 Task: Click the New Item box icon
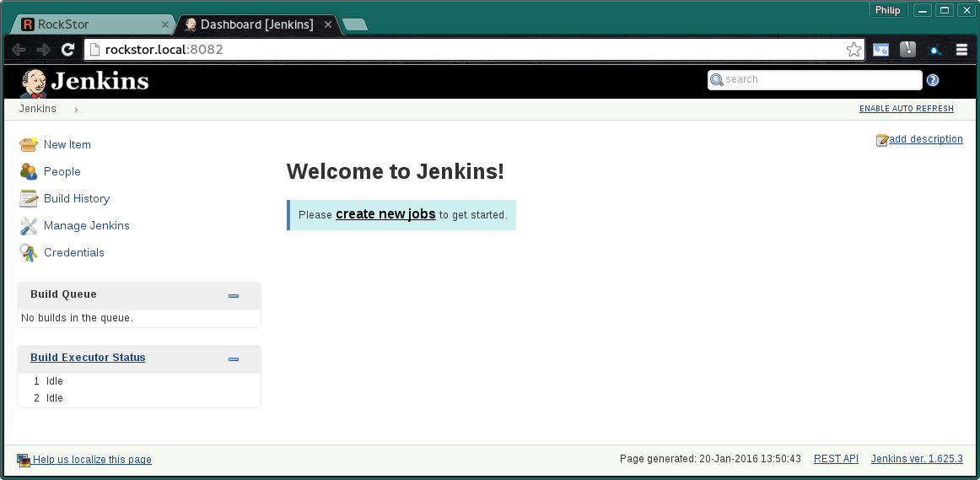pyautogui.click(x=29, y=144)
